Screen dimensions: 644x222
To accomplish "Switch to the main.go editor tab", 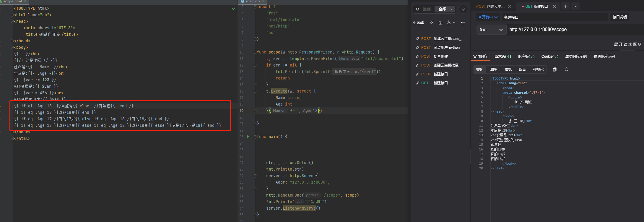I will coord(253,1).
